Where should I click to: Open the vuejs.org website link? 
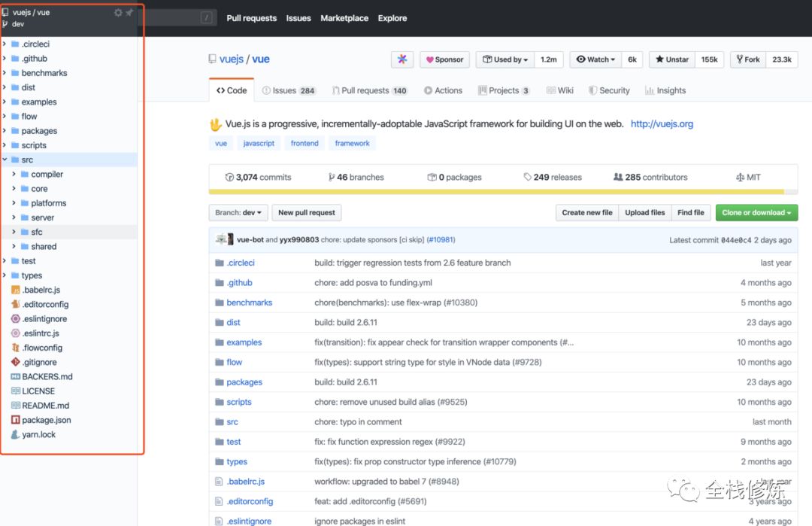pos(662,124)
